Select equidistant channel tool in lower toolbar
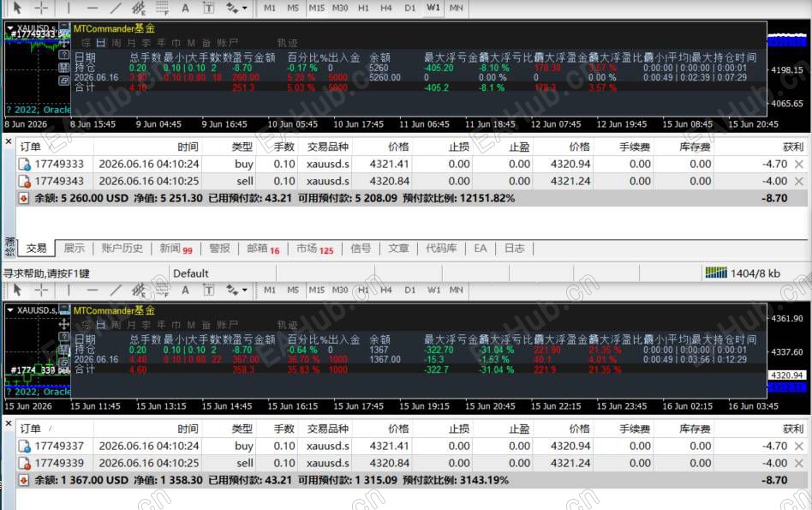Screen dimensions: 812x510 (138, 290)
